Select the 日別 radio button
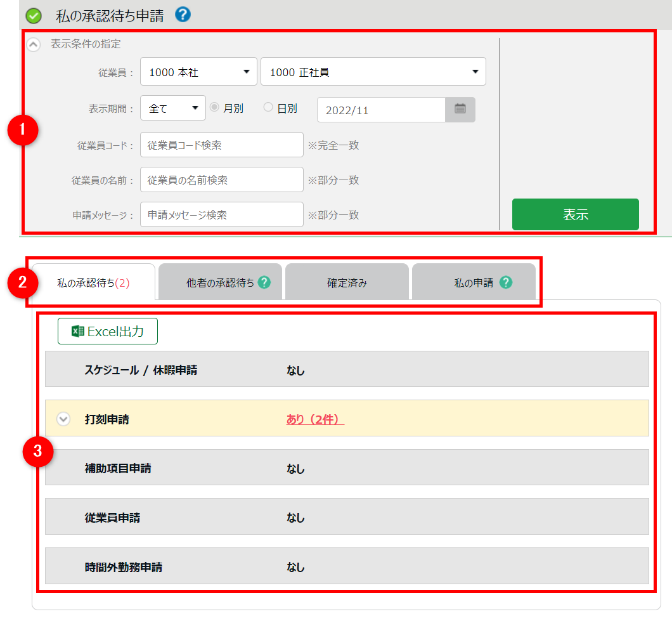Screen dimensions: 672x621 point(268,108)
